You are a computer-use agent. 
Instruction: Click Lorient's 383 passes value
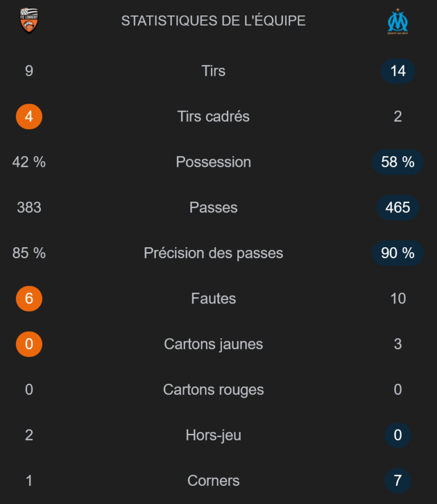[x=29, y=207]
